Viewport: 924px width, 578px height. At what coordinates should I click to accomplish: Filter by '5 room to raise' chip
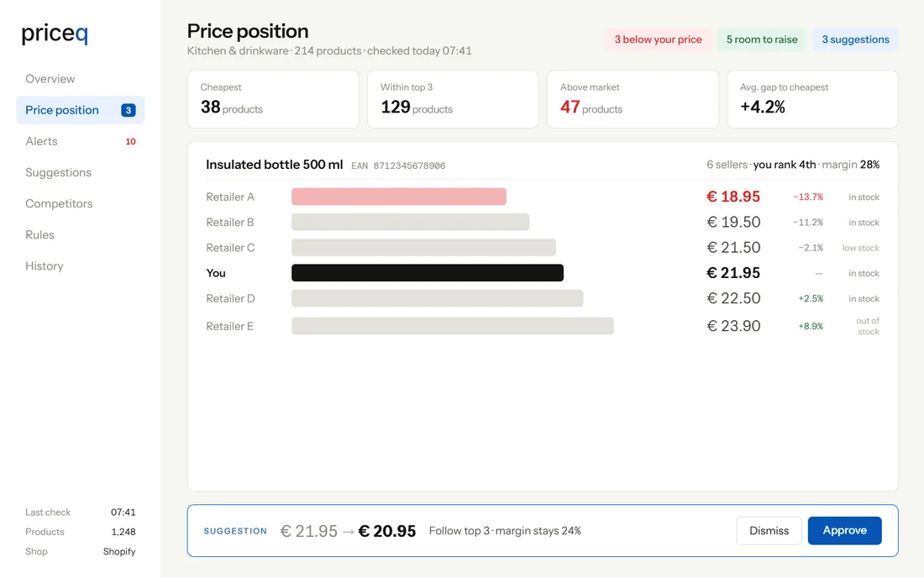point(762,39)
